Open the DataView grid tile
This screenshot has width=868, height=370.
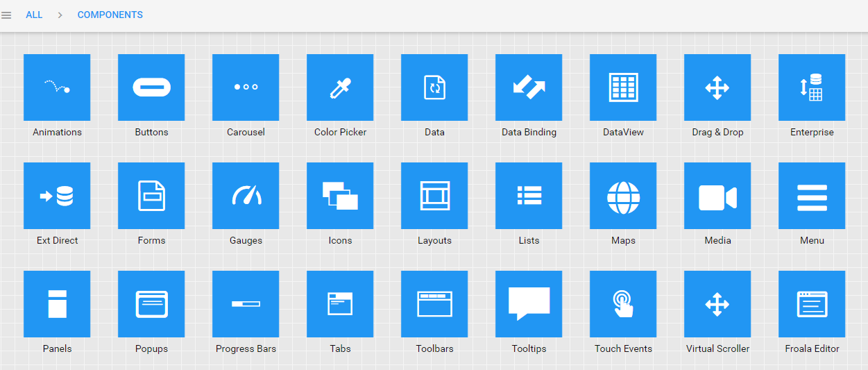(x=623, y=87)
